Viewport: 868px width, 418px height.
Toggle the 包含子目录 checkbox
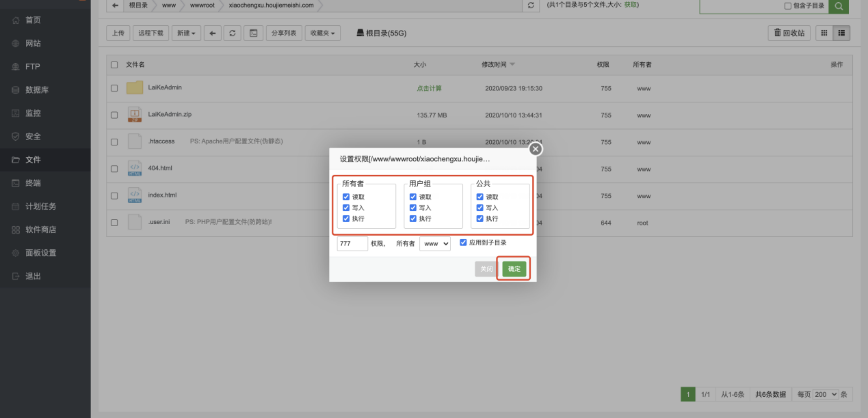(x=788, y=6)
